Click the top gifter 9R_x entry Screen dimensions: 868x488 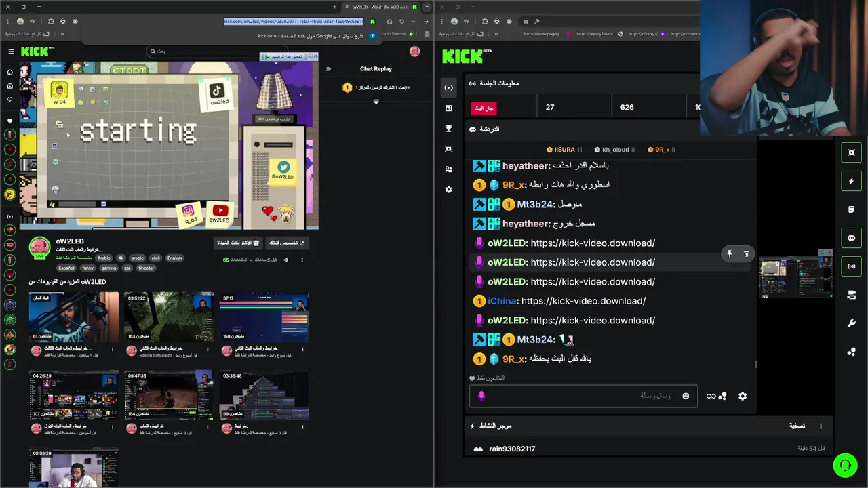661,150
